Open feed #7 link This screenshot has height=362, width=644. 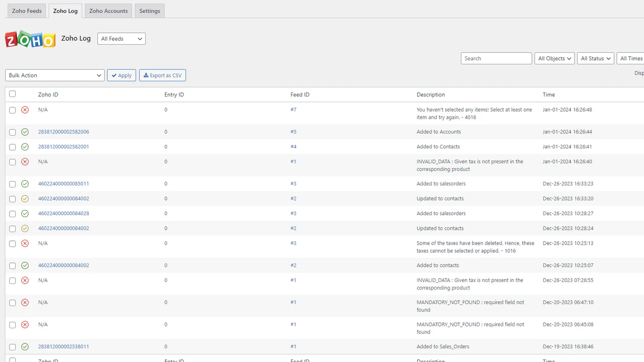[293, 110]
